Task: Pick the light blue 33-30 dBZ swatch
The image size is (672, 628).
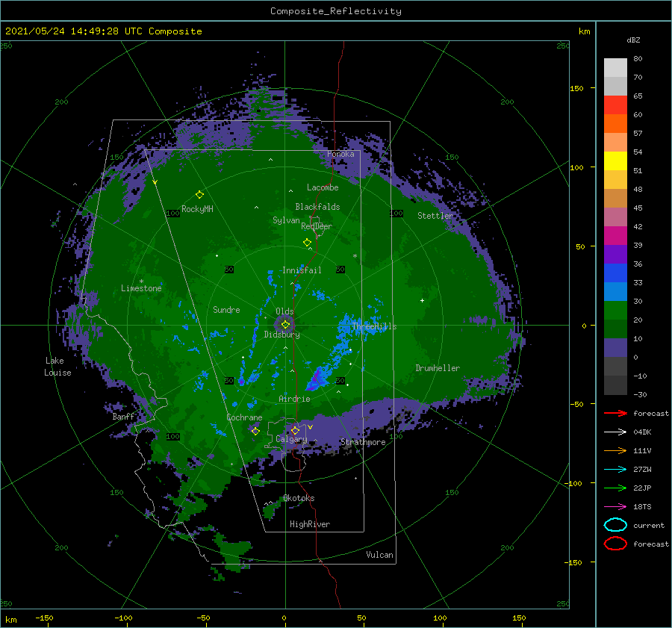Action: 615,291
